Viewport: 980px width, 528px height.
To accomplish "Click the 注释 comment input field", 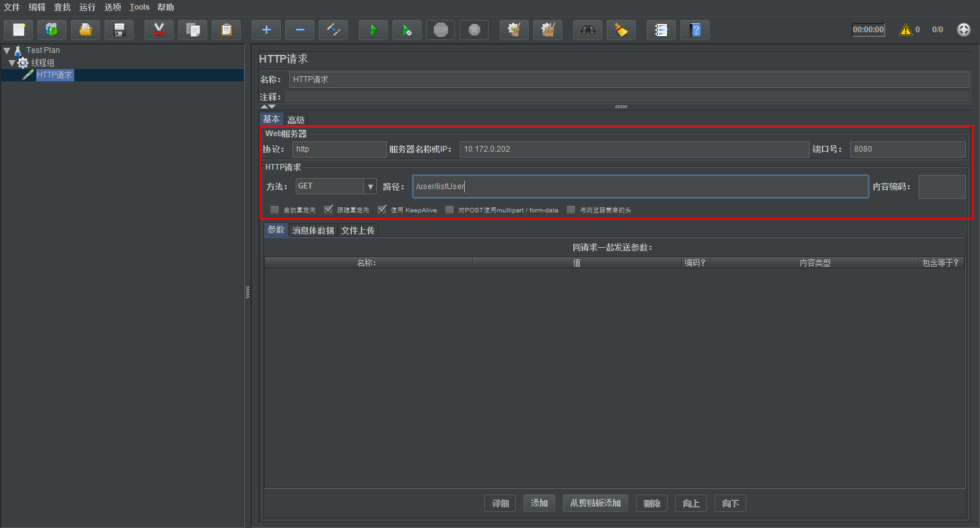I will coord(628,97).
